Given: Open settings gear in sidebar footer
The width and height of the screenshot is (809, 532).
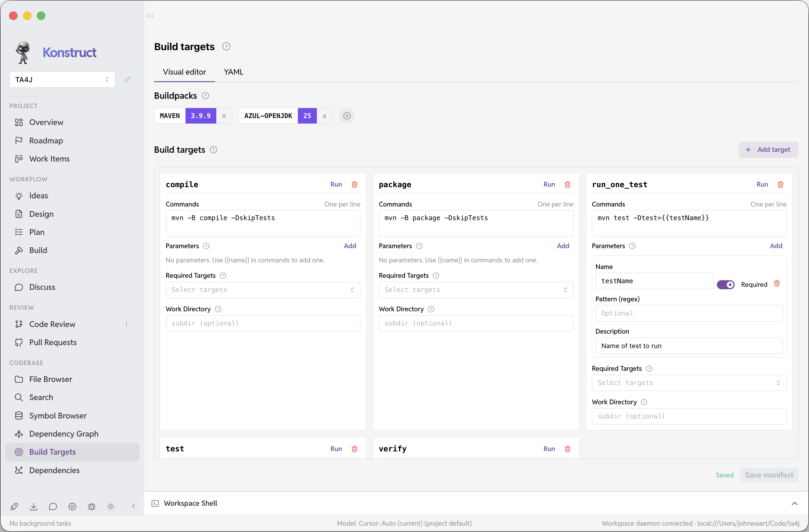Looking at the screenshot, I should coord(72,507).
